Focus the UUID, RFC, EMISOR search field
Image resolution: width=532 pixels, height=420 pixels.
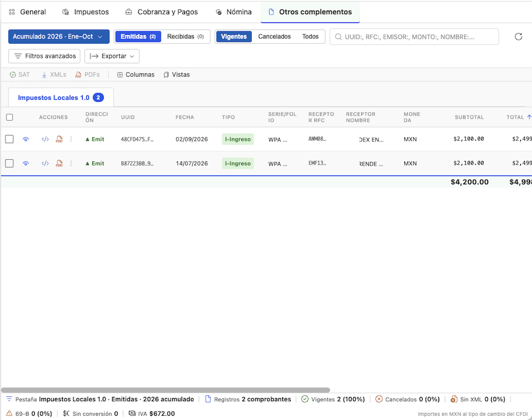pyautogui.click(x=414, y=37)
